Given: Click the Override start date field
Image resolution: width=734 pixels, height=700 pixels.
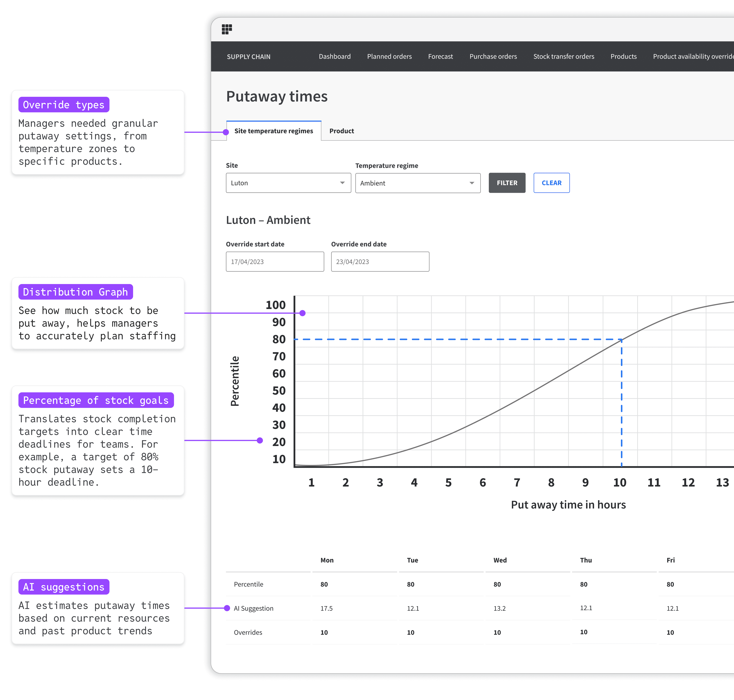Looking at the screenshot, I should pyautogui.click(x=275, y=262).
